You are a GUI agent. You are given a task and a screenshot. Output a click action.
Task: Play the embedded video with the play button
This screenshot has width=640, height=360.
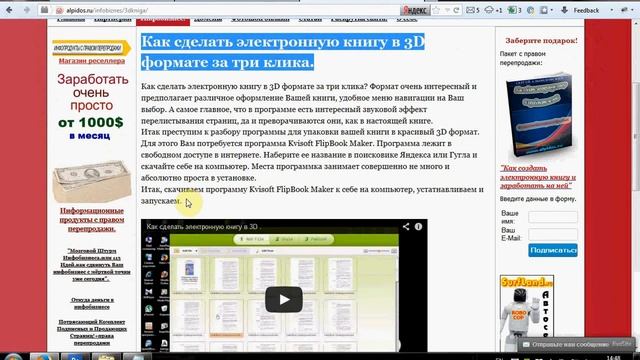[x=284, y=300]
